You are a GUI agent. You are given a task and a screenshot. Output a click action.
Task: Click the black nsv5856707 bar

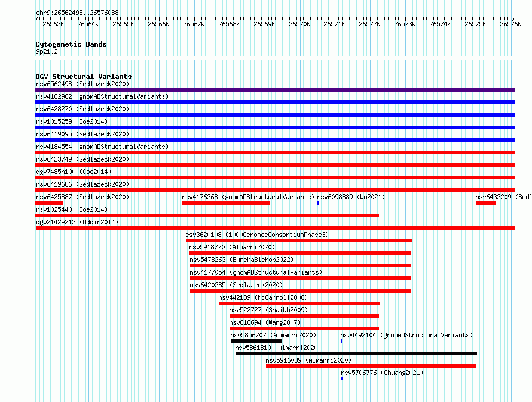pos(256,341)
